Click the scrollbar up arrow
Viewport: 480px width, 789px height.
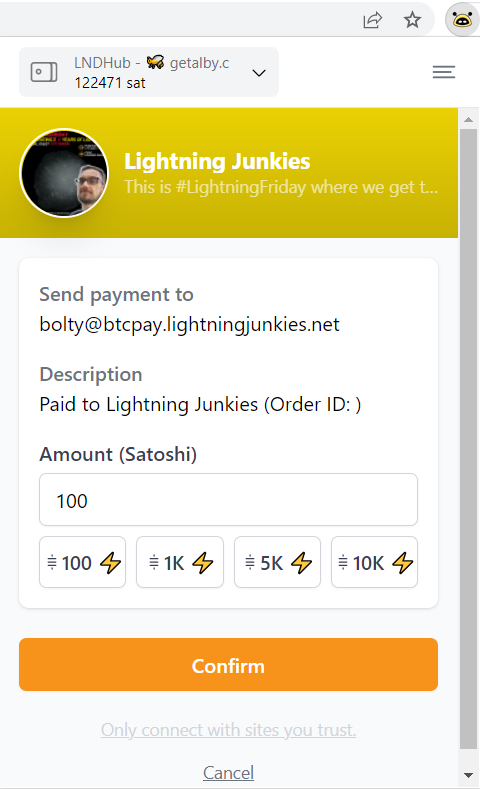(x=468, y=119)
